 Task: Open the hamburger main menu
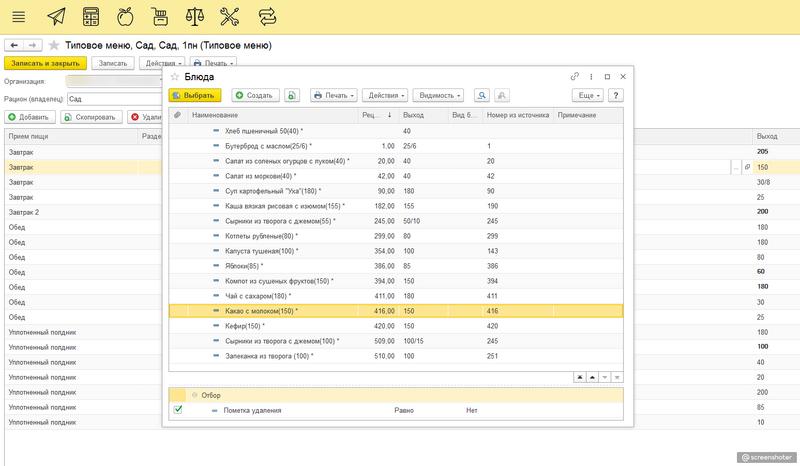click(18, 17)
